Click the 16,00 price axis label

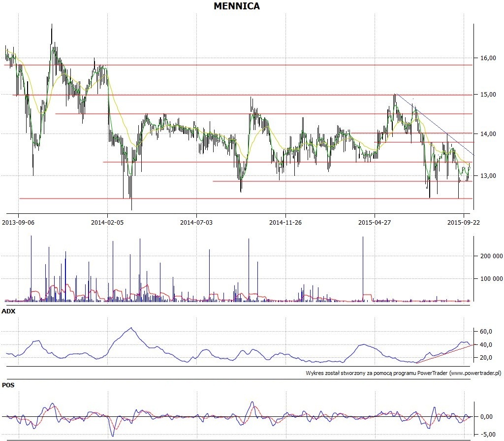pyautogui.click(x=488, y=58)
